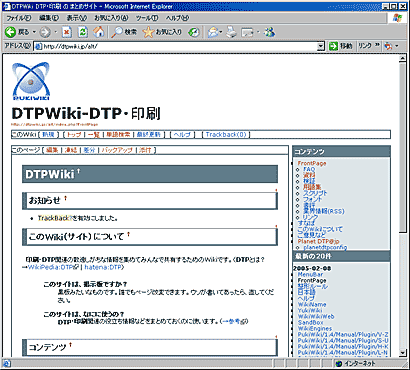Open Planet DTP@jp sidebar link
Viewport: 410px width, 370px height.
coord(318,241)
